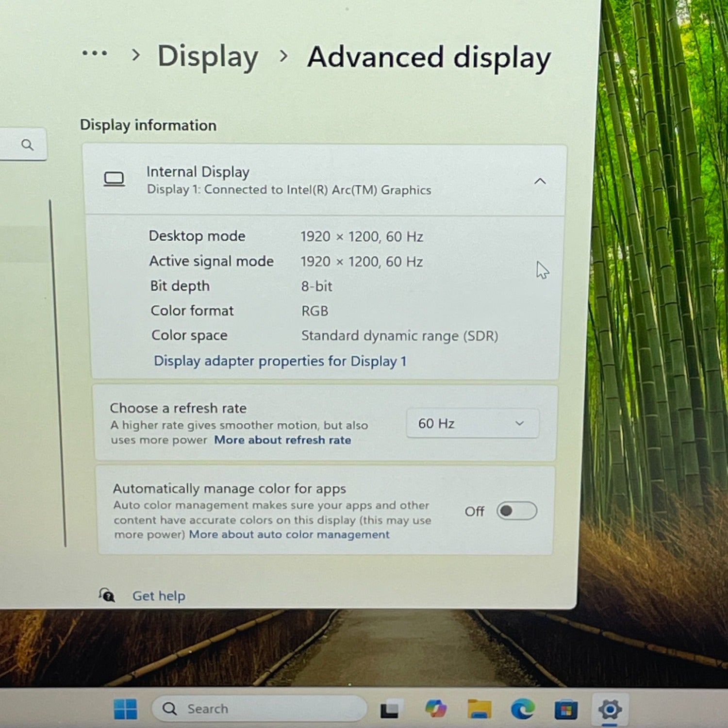Open More about auto color management
728x728 pixels.
pos(289,534)
